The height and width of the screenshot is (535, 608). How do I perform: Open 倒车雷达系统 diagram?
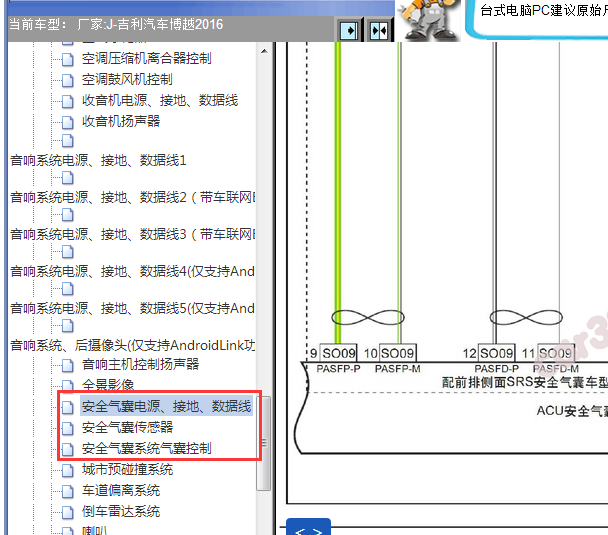point(121,511)
